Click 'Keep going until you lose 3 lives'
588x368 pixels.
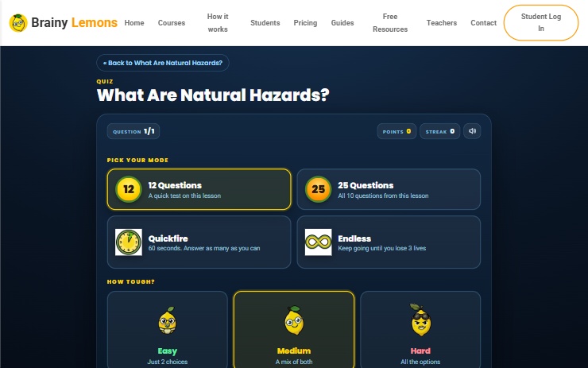[x=381, y=248]
